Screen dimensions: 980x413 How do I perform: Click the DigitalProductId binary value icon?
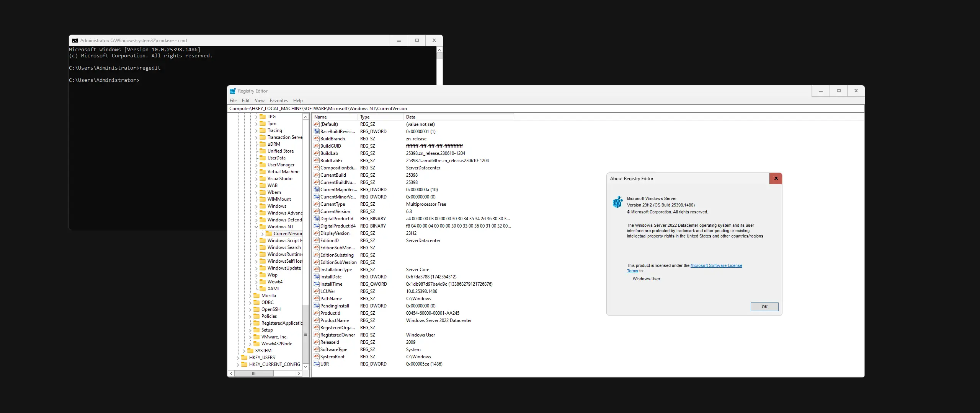pyautogui.click(x=316, y=219)
